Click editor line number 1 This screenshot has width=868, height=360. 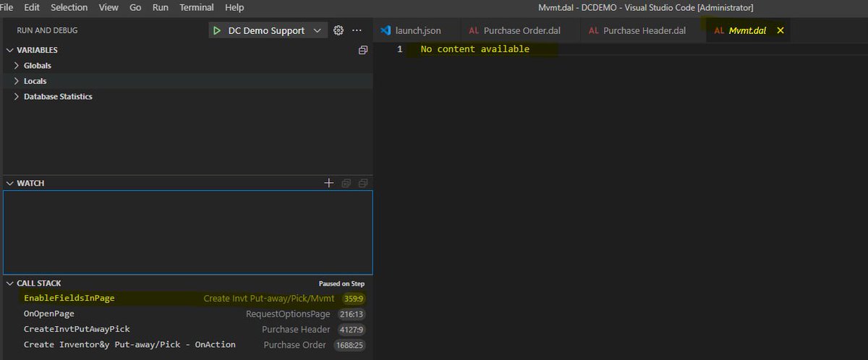399,49
